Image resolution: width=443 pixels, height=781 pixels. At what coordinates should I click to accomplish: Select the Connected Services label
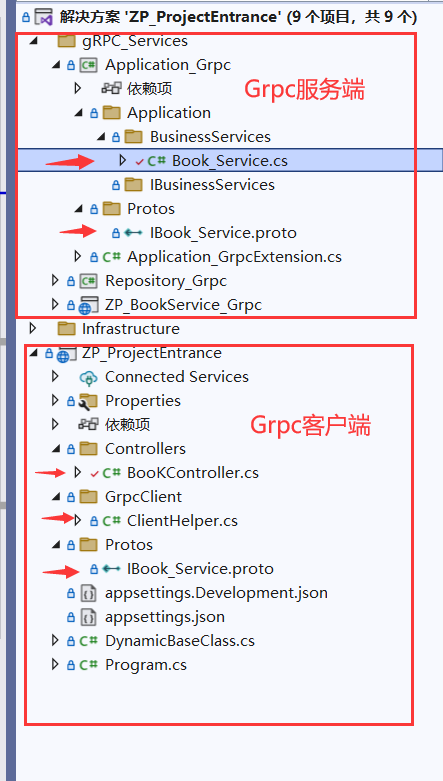point(177,377)
